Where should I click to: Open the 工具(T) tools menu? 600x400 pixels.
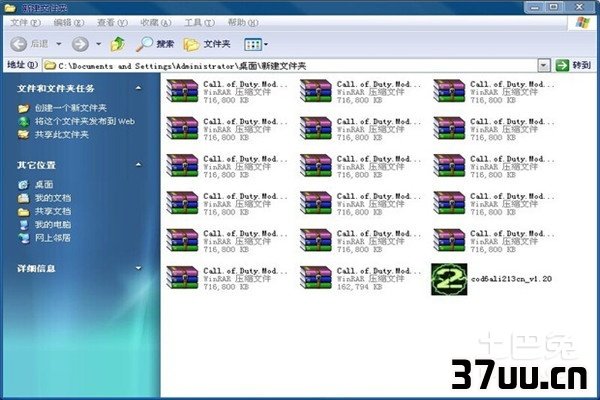[x=199, y=23]
